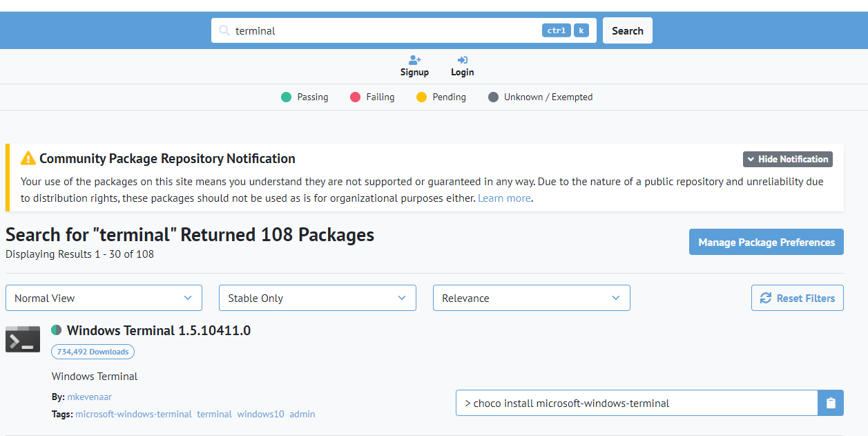Click the Displaying Results 1 - 30 text

(x=80, y=254)
